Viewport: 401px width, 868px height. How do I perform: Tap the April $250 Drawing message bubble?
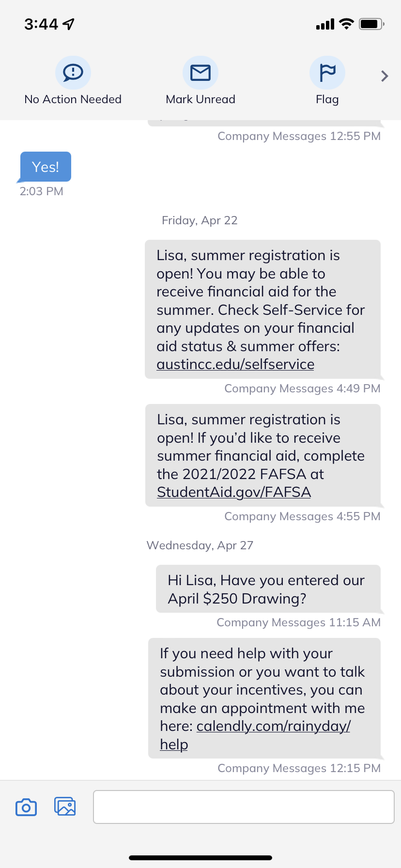[x=268, y=589]
